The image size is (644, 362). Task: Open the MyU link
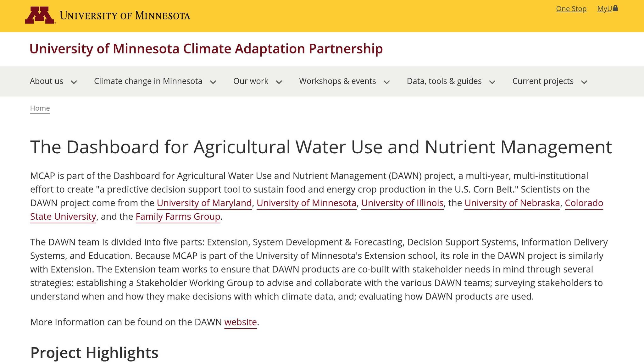click(605, 9)
